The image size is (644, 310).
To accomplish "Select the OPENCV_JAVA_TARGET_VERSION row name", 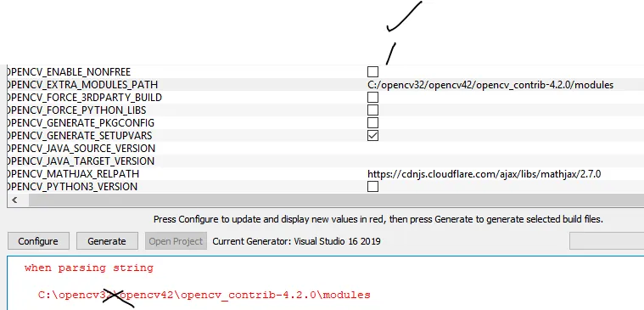I will [x=81, y=161].
